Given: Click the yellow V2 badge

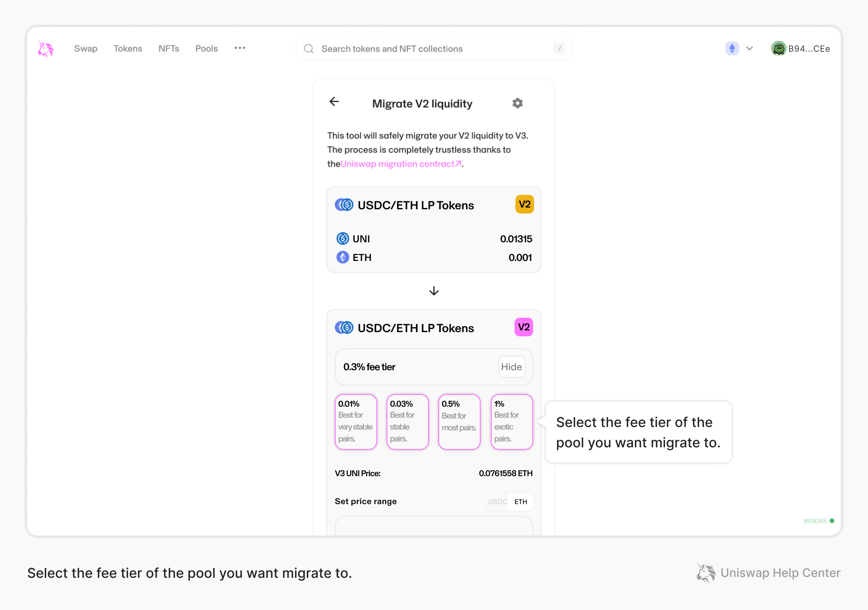Looking at the screenshot, I should pyautogui.click(x=525, y=204).
